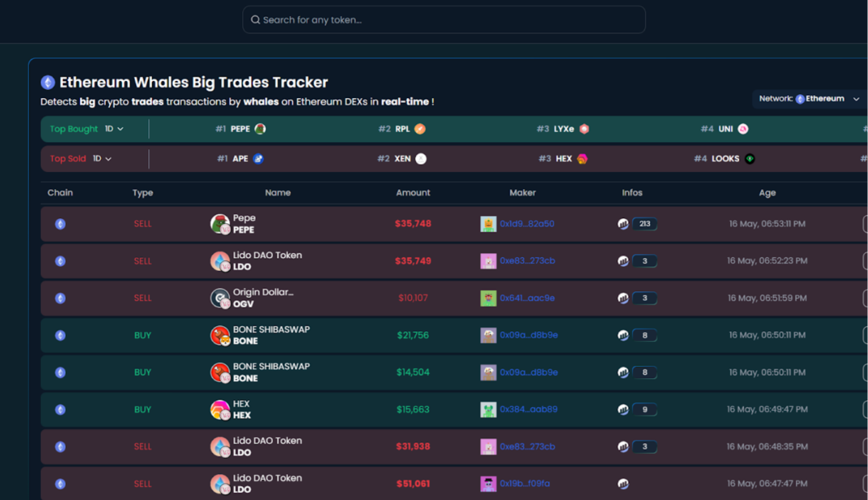Click the infos icon in Pepe row
The height and width of the screenshot is (500, 868).
pyautogui.click(x=623, y=224)
